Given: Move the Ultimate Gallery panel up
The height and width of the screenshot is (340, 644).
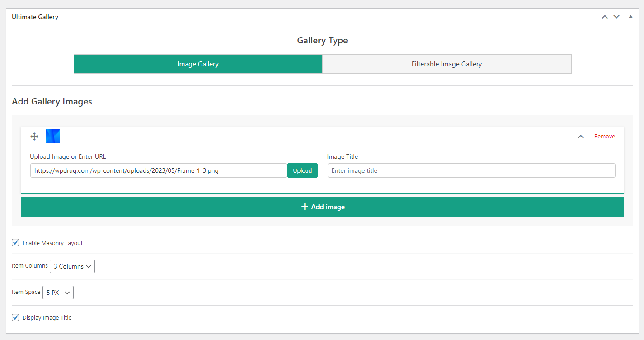Looking at the screenshot, I should [605, 17].
